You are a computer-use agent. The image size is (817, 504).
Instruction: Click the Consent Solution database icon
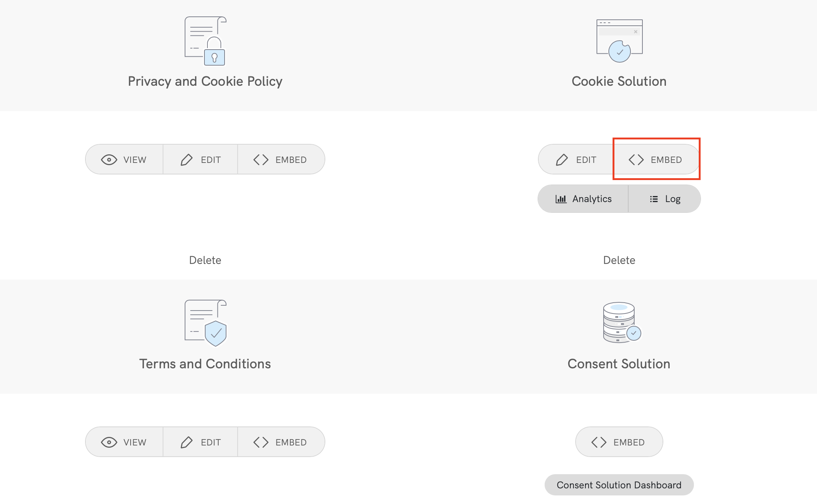[x=621, y=322]
